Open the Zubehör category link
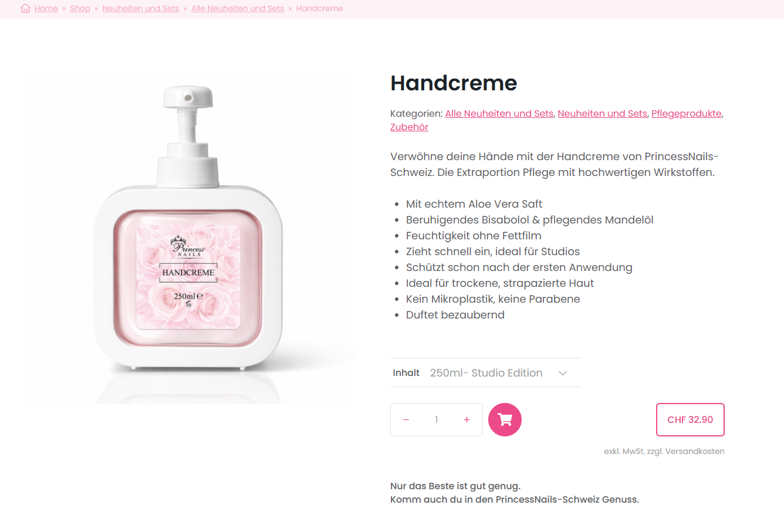The width and height of the screenshot is (784, 532). tap(410, 127)
